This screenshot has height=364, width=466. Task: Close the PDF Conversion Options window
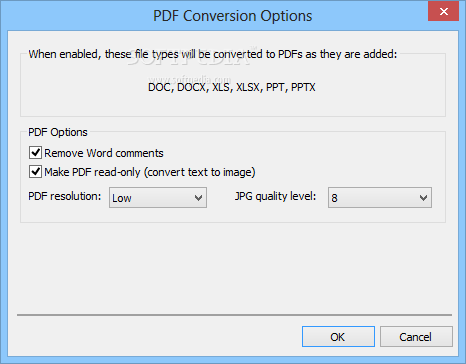pos(443,12)
